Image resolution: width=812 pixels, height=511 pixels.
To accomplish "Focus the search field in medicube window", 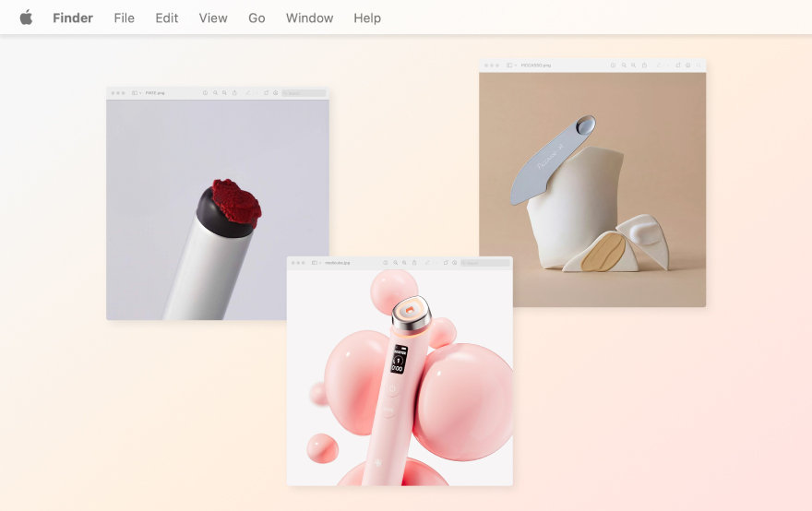I will click(485, 263).
